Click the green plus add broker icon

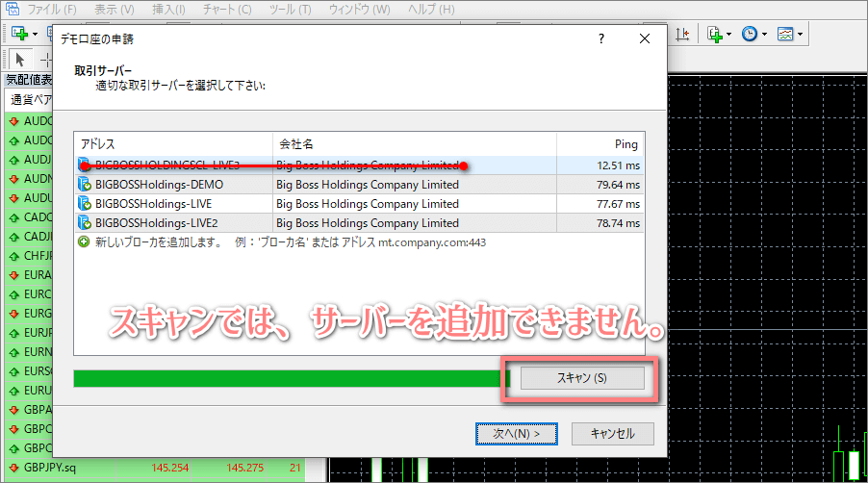coord(84,242)
